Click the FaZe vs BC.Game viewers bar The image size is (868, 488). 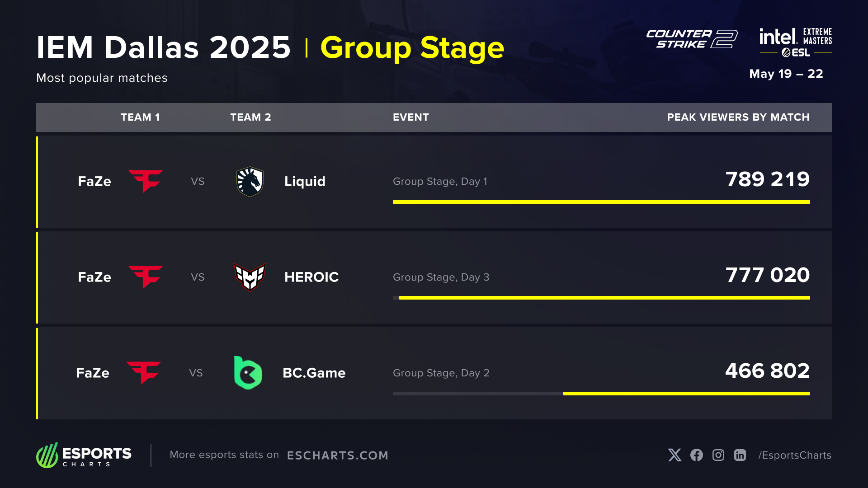tap(686, 394)
